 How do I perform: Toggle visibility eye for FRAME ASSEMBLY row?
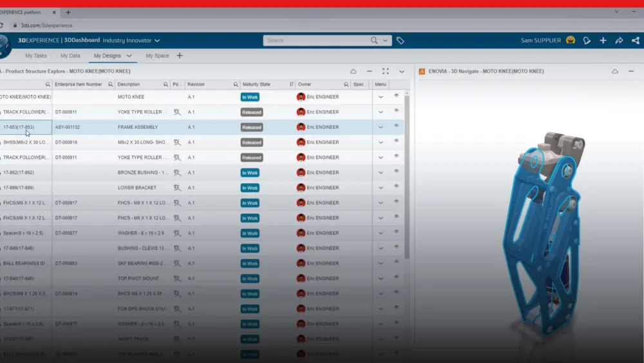click(x=396, y=126)
